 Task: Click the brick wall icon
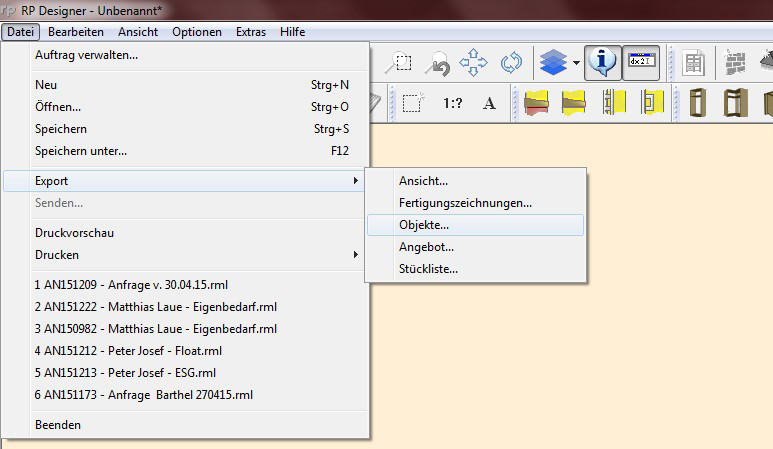735,63
